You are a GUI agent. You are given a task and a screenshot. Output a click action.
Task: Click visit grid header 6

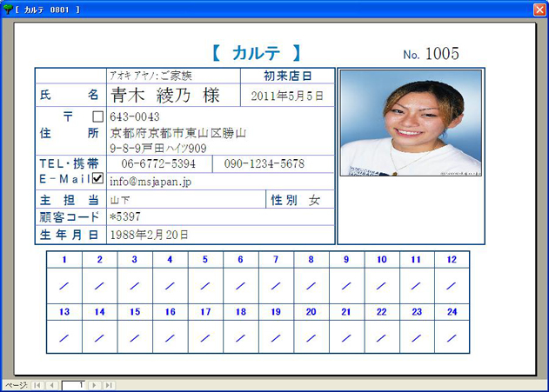(240, 260)
